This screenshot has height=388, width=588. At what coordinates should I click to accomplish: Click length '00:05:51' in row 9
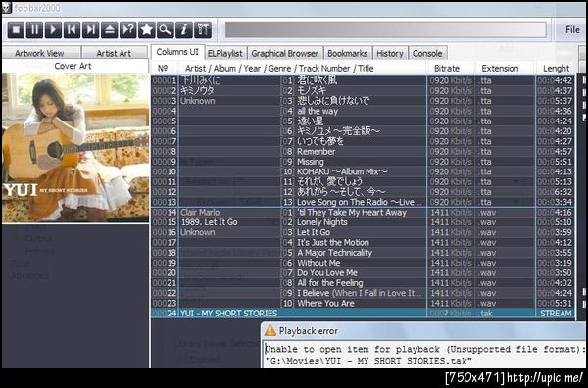click(x=555, y=162)
